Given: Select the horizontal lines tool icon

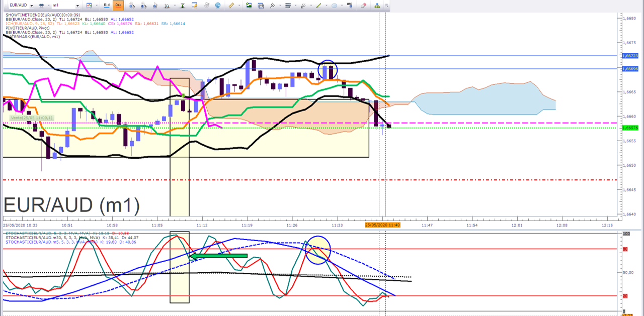Looking at the screenshot, I should tap(287, 5).
